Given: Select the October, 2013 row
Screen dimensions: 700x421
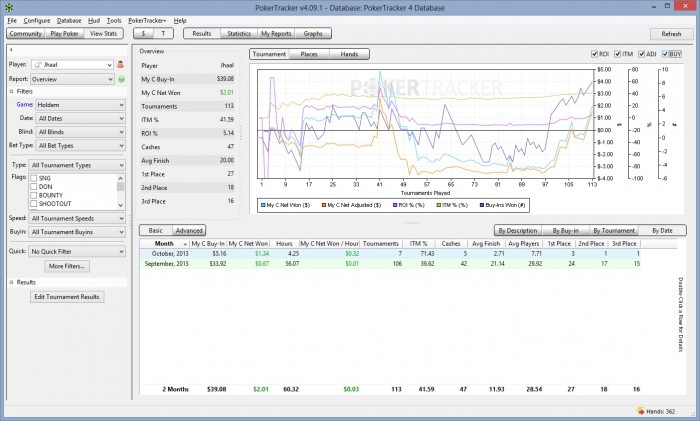Looking at the screenshot, I should point(170,254).
